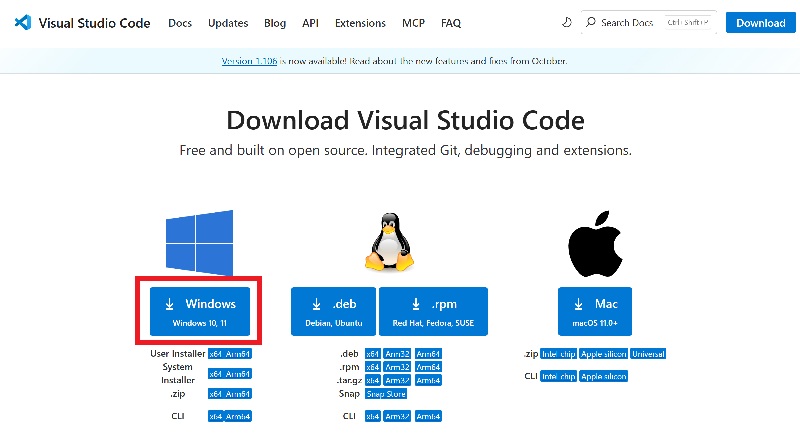Open the MCP navigation link

coord(413,22)
